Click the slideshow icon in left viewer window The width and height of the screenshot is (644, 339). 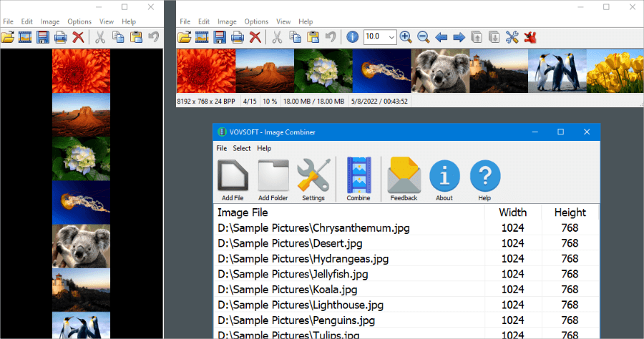point(25,37)
